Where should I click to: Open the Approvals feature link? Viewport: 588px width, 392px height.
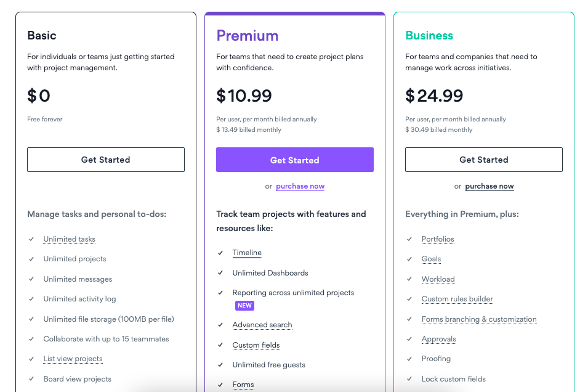(438, 339)
